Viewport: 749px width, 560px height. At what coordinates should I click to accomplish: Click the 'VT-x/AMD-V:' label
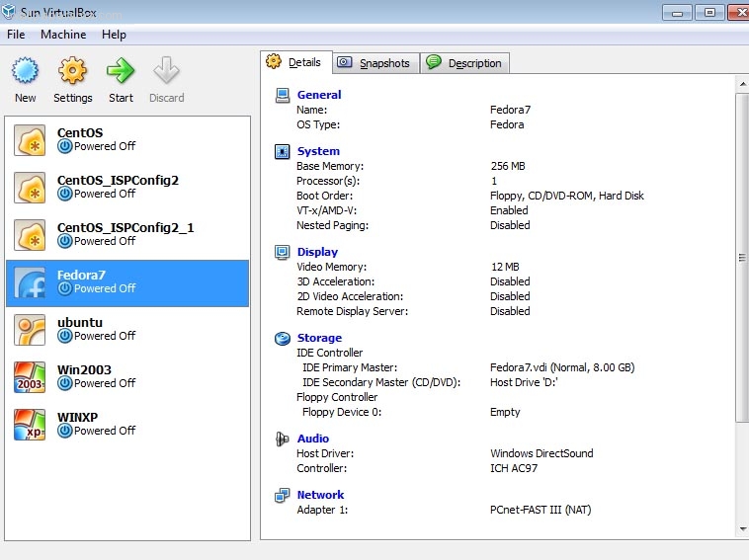[x=327, y=210]
